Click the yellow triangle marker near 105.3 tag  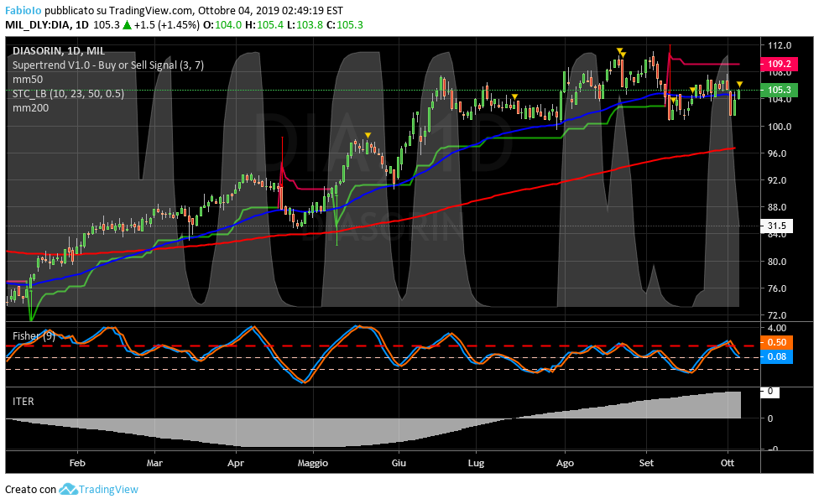coord(739,85)
